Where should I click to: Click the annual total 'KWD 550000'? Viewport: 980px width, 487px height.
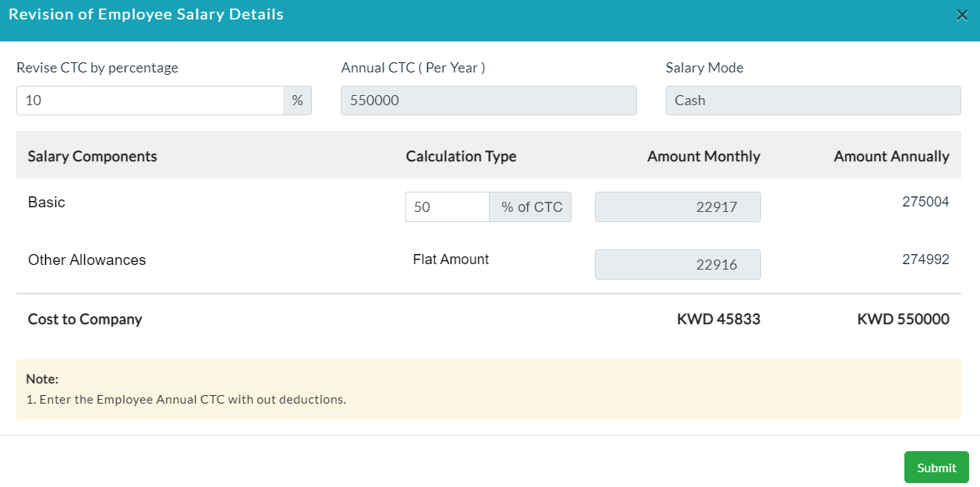pos(903,319)
